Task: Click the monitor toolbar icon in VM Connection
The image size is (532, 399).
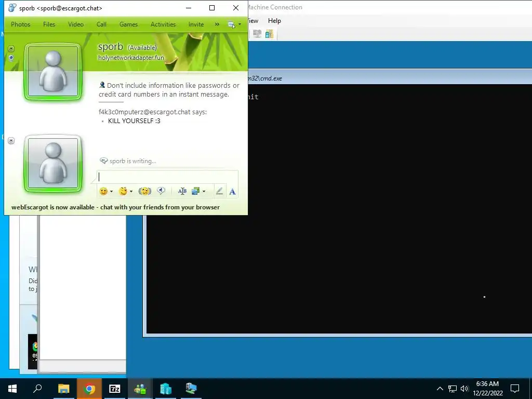Action: tap(257, 34)
